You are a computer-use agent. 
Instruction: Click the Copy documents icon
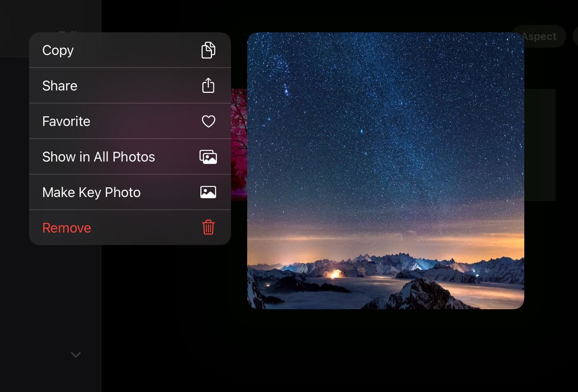coord(208,50)
